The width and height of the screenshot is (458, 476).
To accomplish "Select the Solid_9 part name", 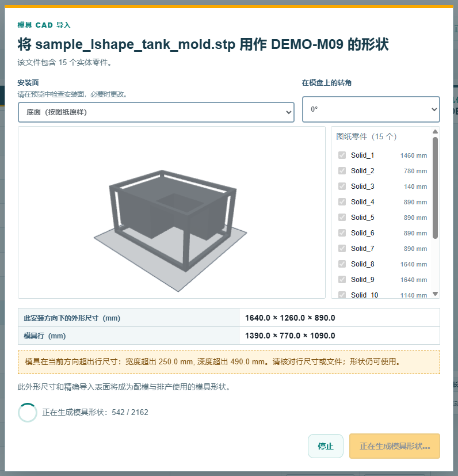I will click(x=362, y=279).
